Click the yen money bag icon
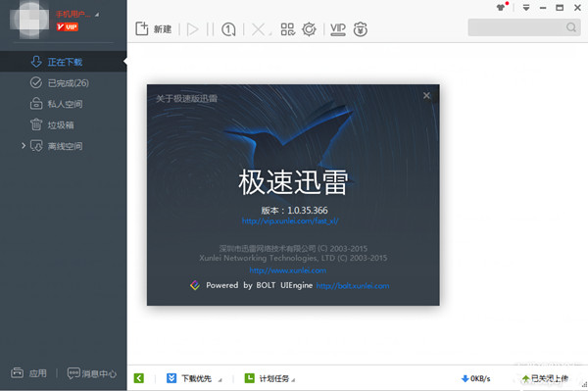Viewport: 588px width, 391px height. [x=360, y=29]
